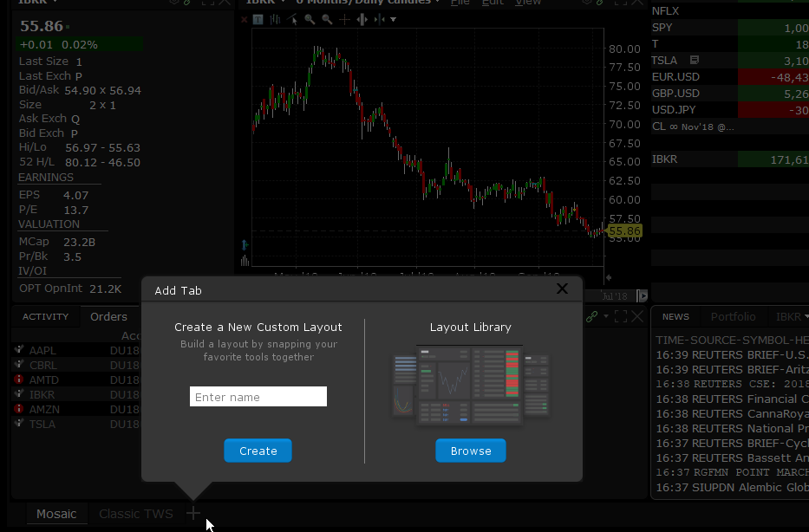Open the chart File menu

tap(460, 3)
